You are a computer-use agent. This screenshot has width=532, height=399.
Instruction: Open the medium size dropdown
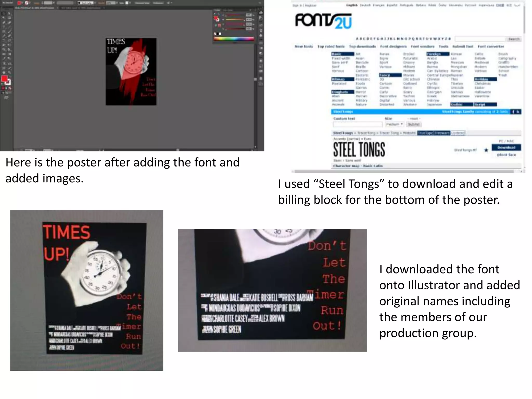click(x=394, y=124)
